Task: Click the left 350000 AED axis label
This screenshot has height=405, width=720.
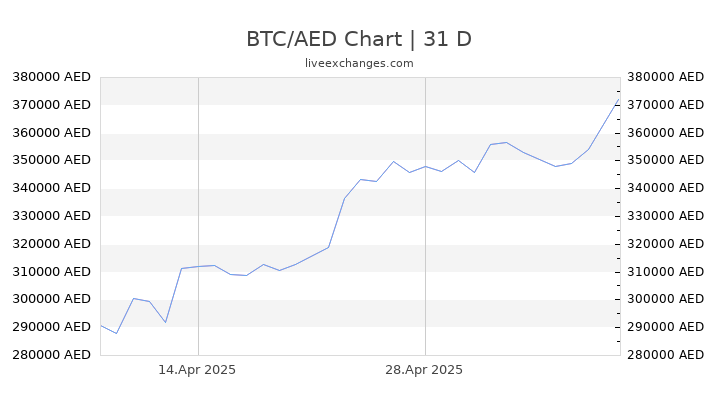Action: (51, 160)
